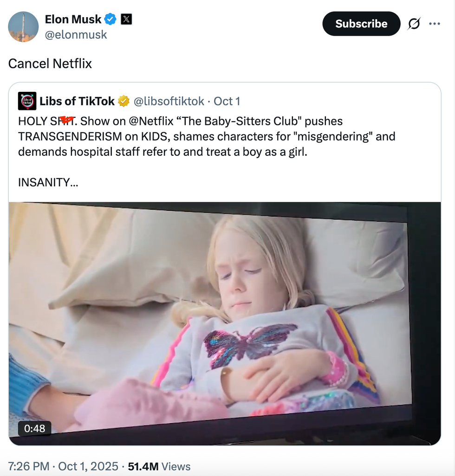The width and height of the screenshot is (455, 476).
Task: Open the @elonmusk handle link
Action: [x=76, y=35]
